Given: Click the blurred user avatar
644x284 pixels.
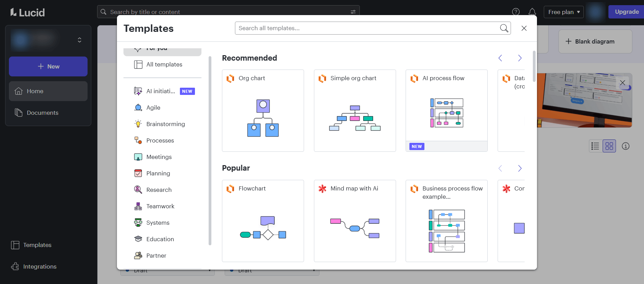Looking at the screenshot, I should 596,12.
